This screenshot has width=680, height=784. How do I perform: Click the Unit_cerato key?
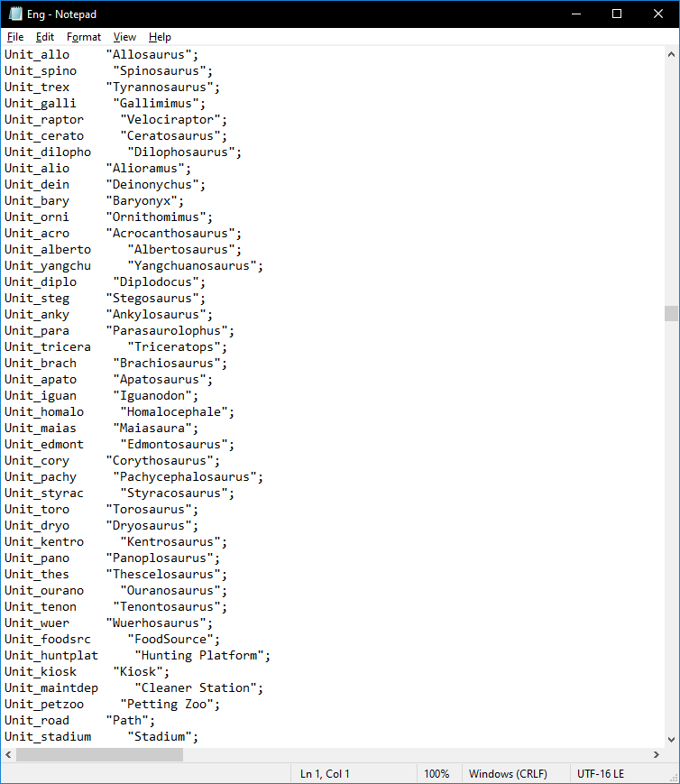pos(44,136)
